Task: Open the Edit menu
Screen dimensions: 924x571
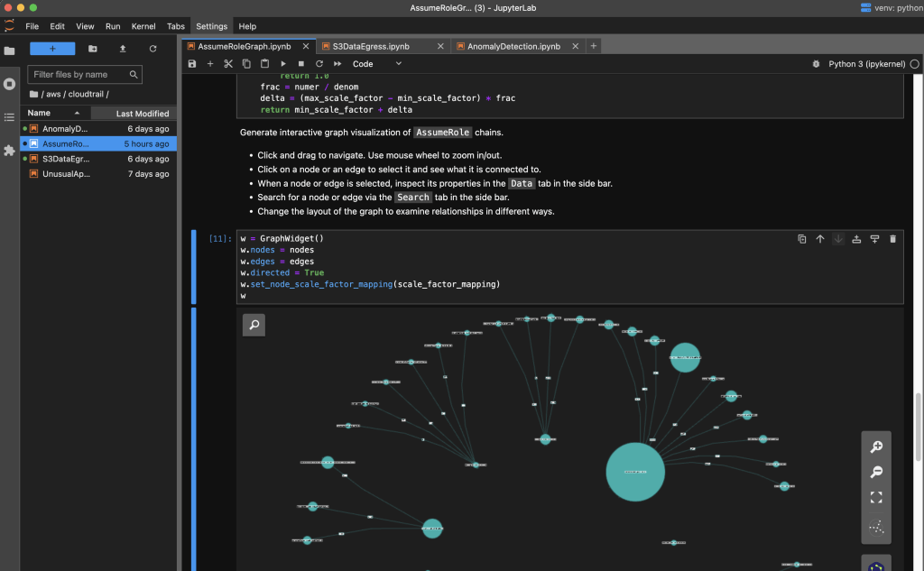Action: tap(57, 26)
